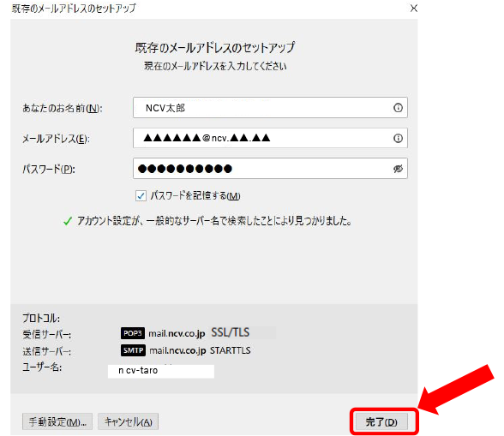Click into the あなたのお名前 name input field
The height and width of the screenshot is (436, 504).
point(270,108)
